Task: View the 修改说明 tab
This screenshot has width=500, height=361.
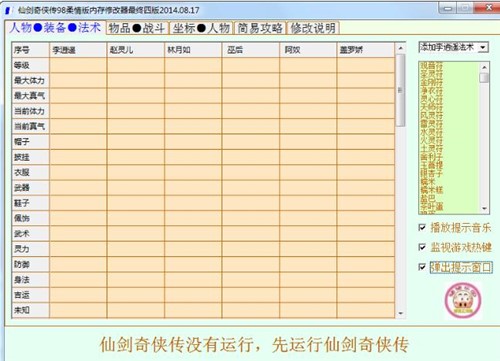Action: coord(313,28)
